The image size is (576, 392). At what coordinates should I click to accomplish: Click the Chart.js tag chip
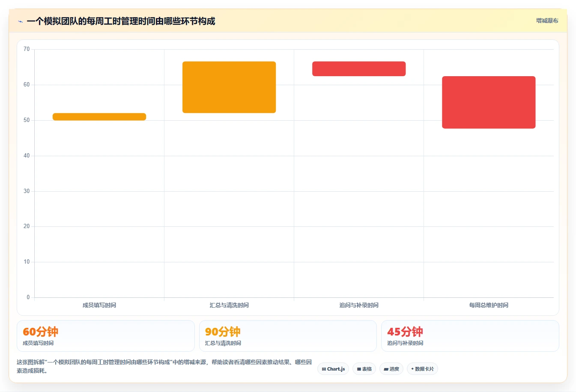coord(333,369)
